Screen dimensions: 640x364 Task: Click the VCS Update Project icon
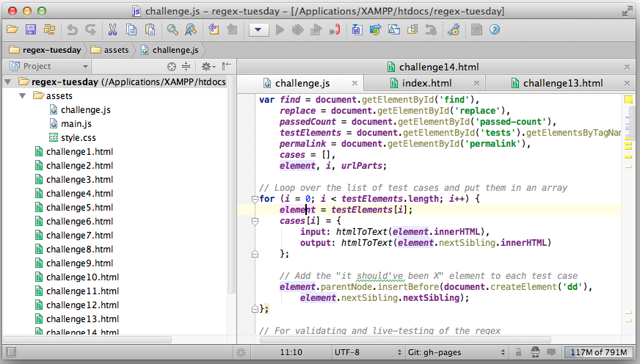[357, 30]
